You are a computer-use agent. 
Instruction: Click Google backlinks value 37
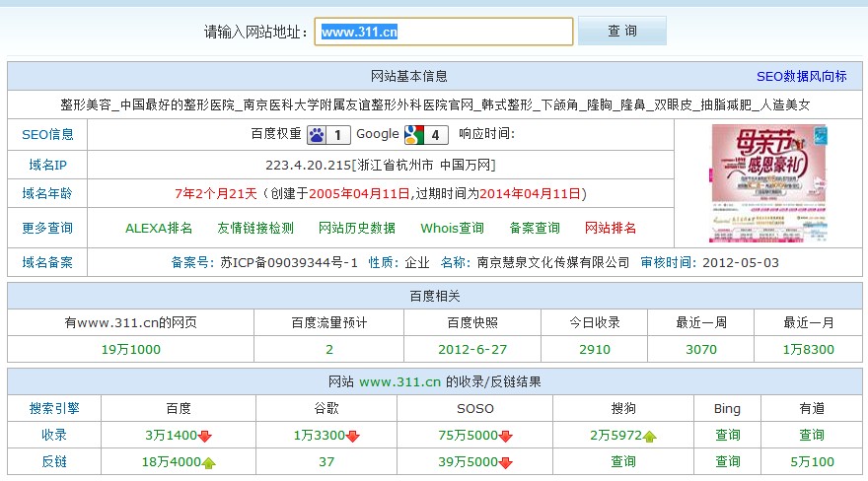[x=326, y=462]
